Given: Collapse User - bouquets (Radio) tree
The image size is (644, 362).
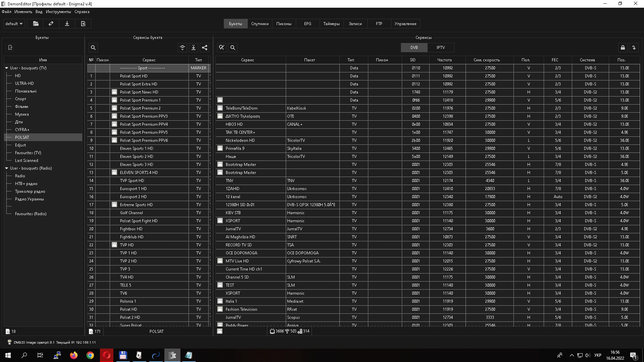Looking at the screenshot, I should pyautogui.click(x=6, y=168).
